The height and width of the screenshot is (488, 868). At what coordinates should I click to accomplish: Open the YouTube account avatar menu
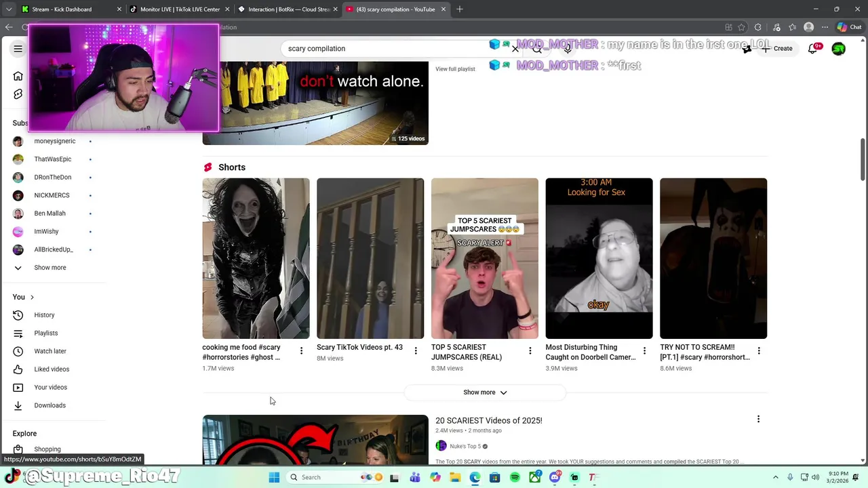click(839, 49)
